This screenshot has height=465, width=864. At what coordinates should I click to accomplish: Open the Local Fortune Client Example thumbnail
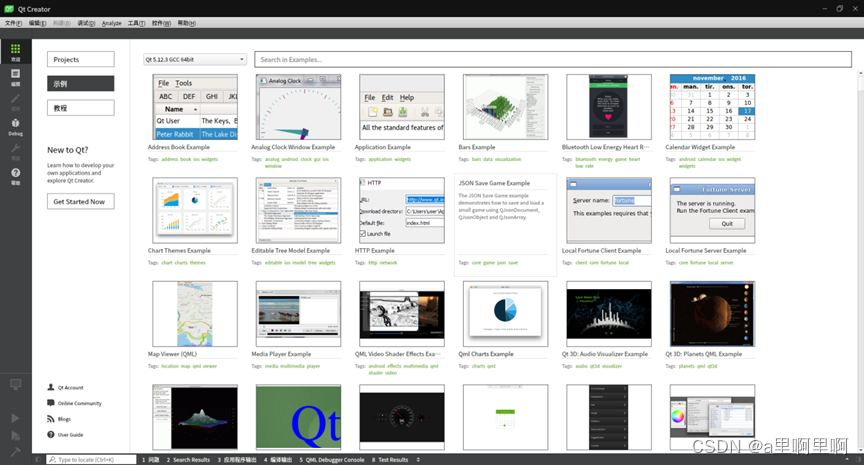click(609, 210)
